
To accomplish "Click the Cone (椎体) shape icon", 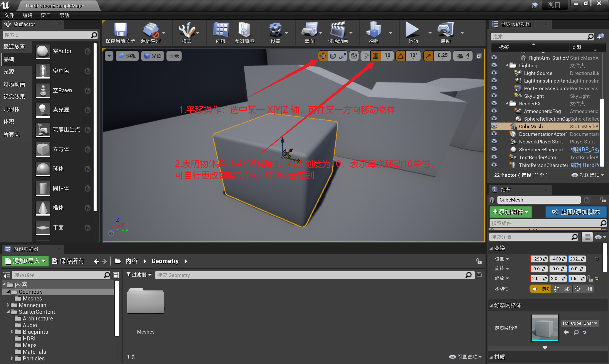I will pyautogui.click(x=43, y=208).
